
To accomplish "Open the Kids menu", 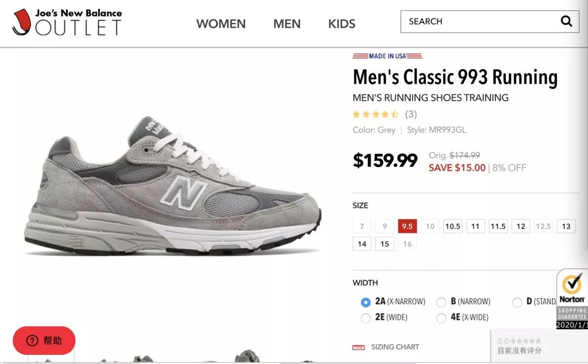I will 341,24.
